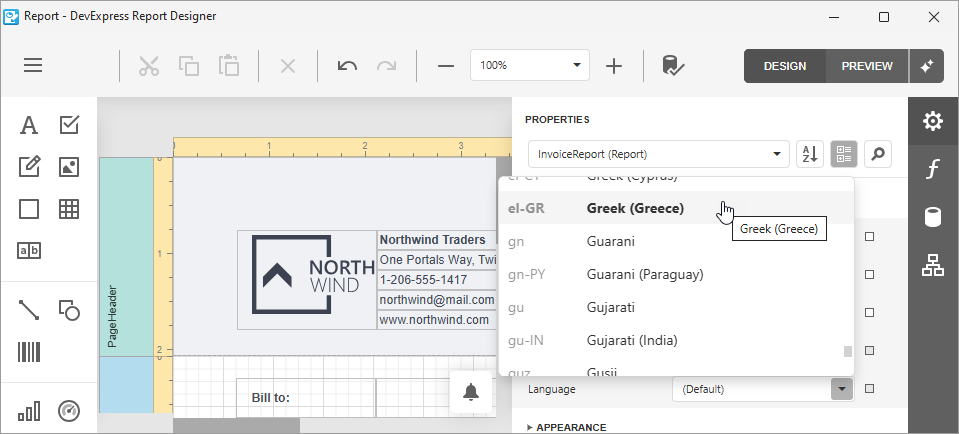Click the Northwind logo picture
The image size is (959, 434).
coord(307,280)
